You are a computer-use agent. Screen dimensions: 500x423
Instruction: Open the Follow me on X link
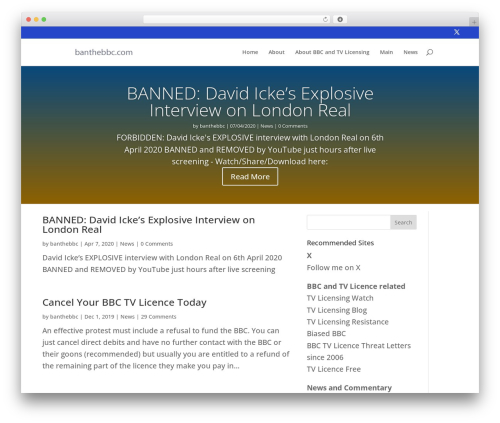point(333,268)
